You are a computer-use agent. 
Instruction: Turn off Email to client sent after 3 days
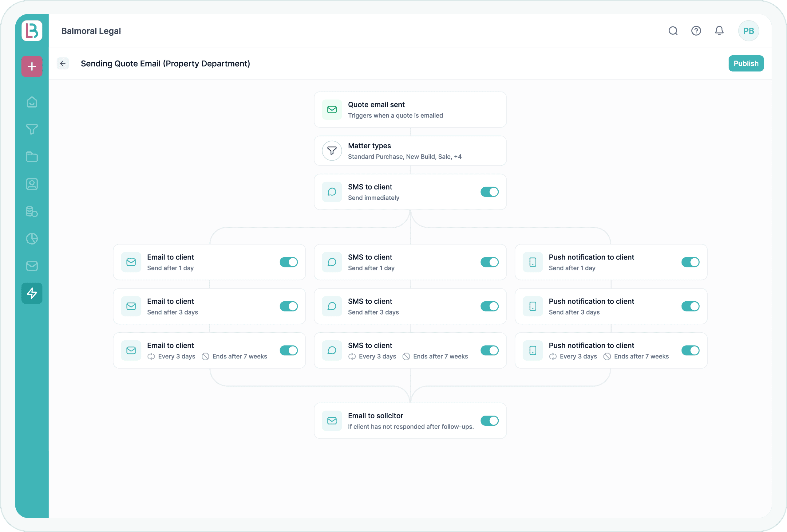(x=289, y=306)
